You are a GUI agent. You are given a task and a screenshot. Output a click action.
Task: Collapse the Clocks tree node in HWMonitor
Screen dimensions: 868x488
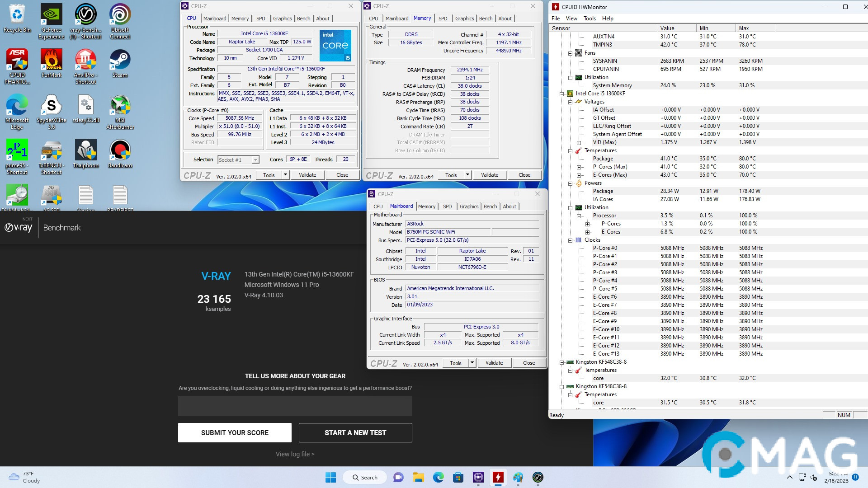click(x=571, y=240)
